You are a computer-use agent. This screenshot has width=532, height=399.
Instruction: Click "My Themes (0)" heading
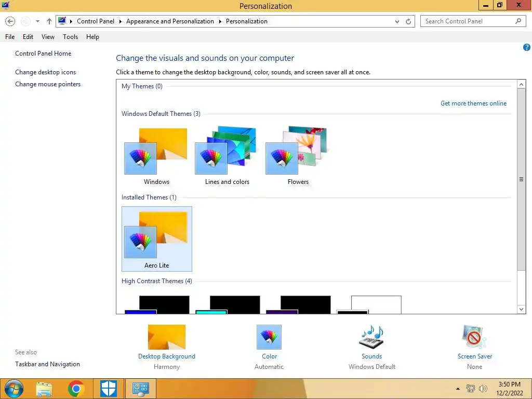(142, 86)
